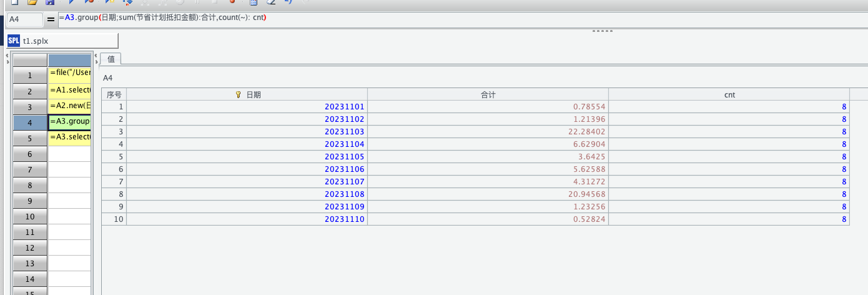Select the =A3.group script cell
The image size is (868, 295).
point(70,122)
